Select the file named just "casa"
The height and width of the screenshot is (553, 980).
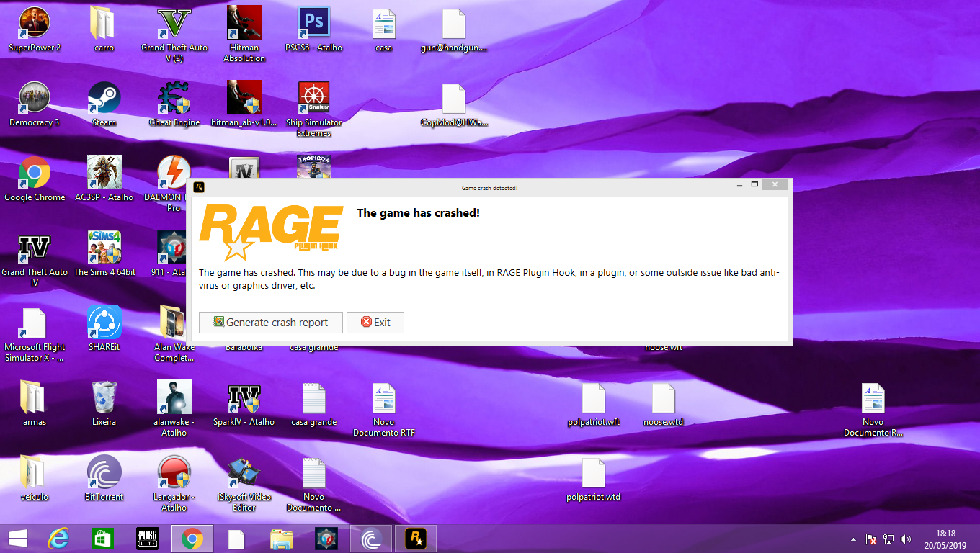[x=384, y=30]
